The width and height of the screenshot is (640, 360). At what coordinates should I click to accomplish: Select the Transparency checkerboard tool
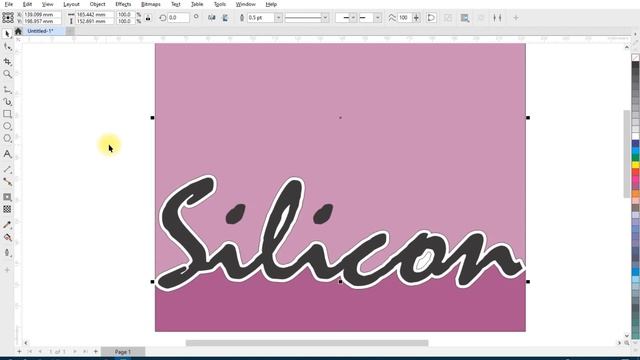pyautogui.click(x=7, y=209)
